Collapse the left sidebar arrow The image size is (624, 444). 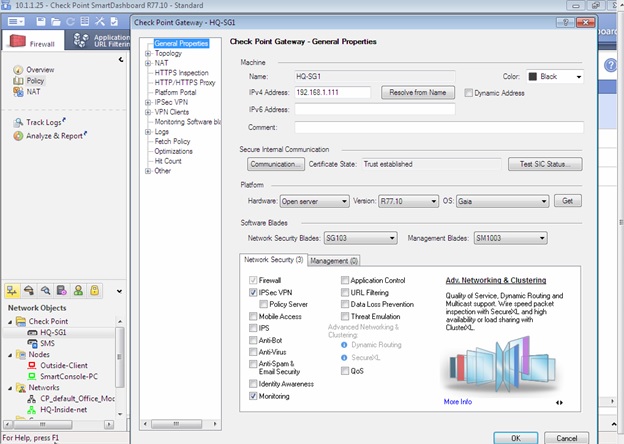click(121, 60)
